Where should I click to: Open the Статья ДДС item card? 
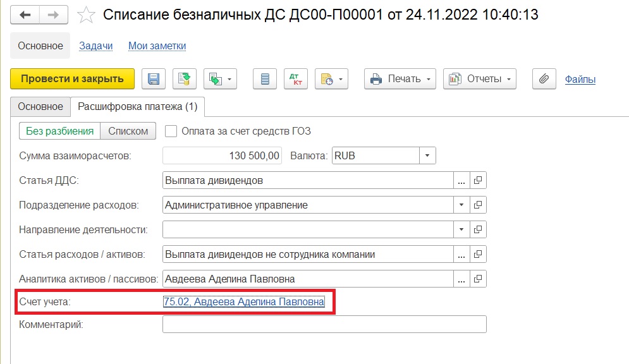click(478, 180)
